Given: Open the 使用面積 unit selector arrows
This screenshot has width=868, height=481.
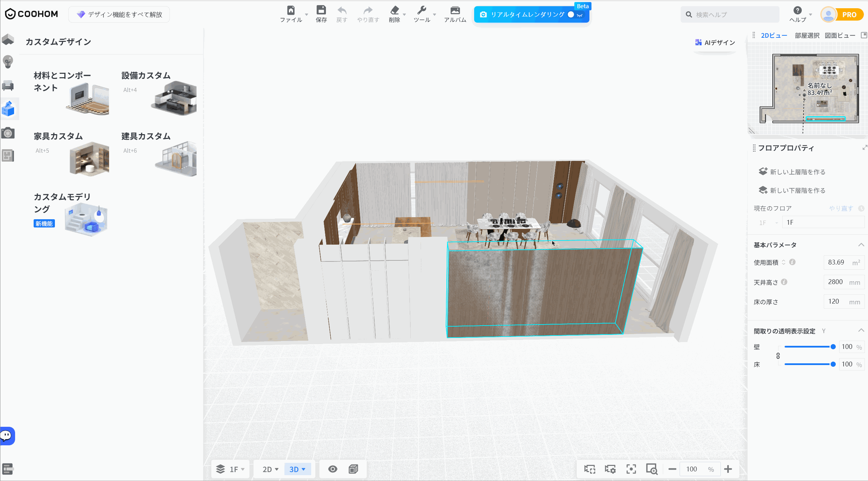Looking at the screenshot, I should (784, 262).
